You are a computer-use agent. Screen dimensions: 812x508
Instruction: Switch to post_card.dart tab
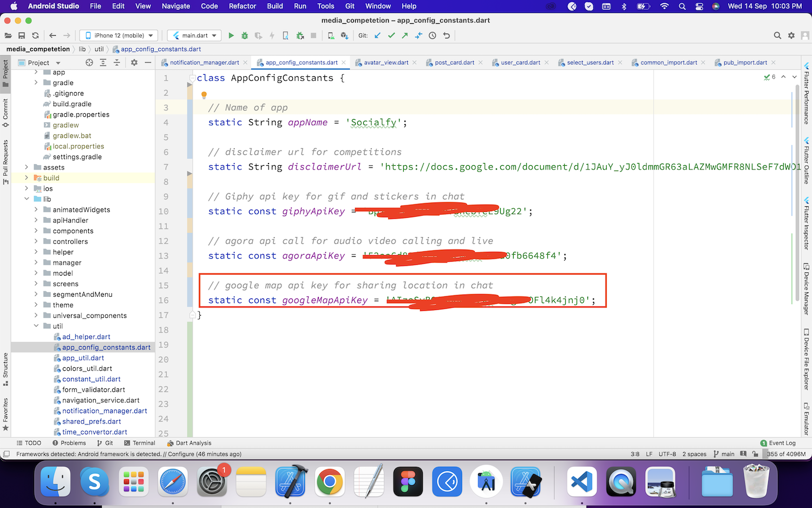click(x=454, y=63)
